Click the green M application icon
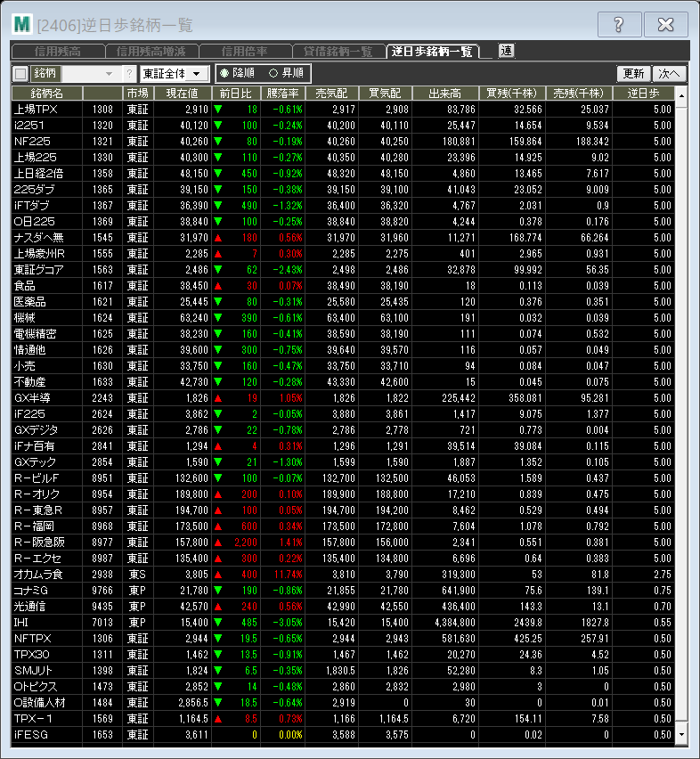Screen dimensions: 700x759 pos(22,24)
